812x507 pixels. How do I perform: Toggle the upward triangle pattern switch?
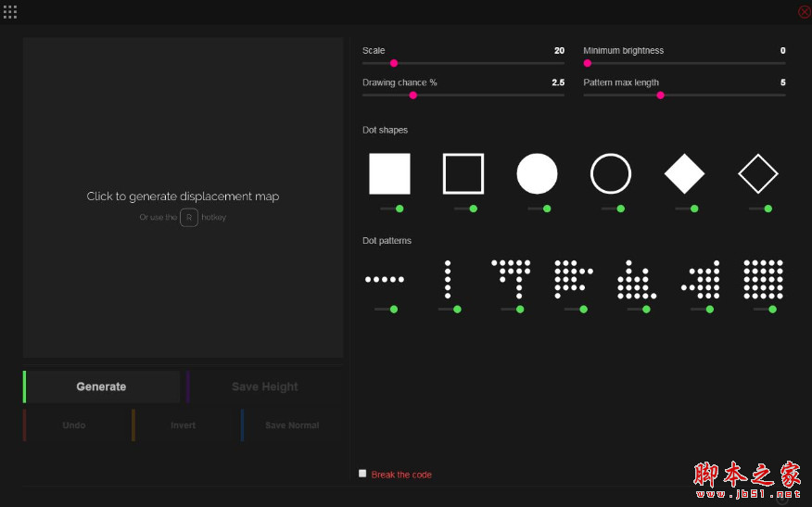point(639,310)
